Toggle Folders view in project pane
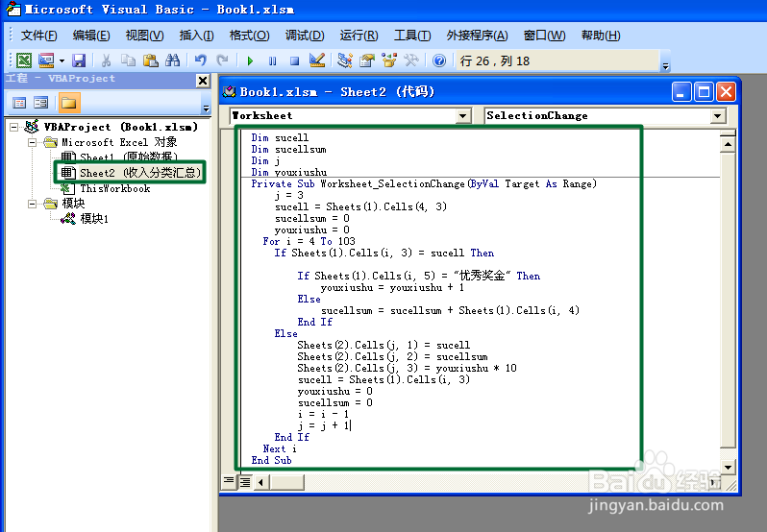Screen dimensions: 767x532 [68, 103]
